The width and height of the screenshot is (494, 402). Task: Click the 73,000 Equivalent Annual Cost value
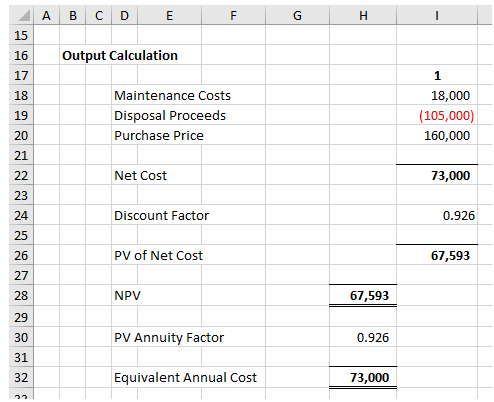click(x=369, y=377)
